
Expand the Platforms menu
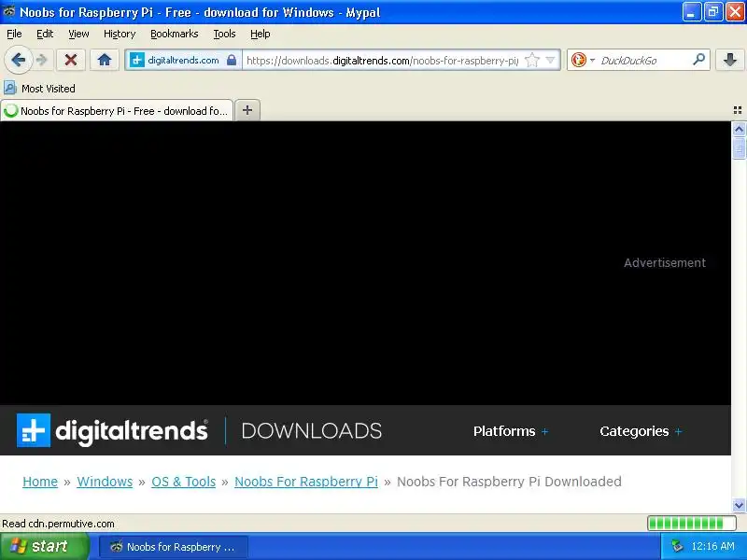click(x=511, y=431)
